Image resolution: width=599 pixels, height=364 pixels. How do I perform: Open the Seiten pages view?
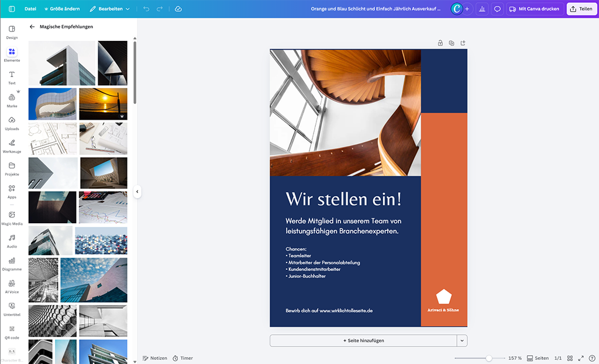point(538,358)
